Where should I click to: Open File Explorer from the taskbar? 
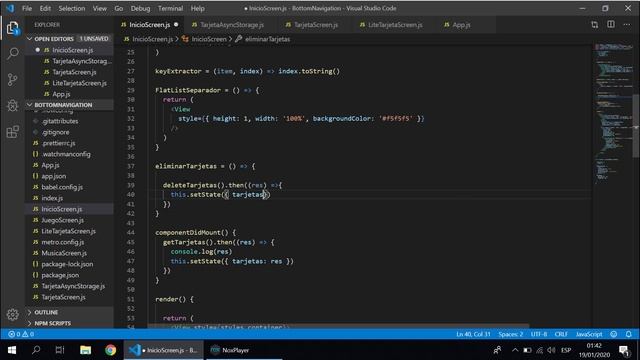click(x=85, y=350)
